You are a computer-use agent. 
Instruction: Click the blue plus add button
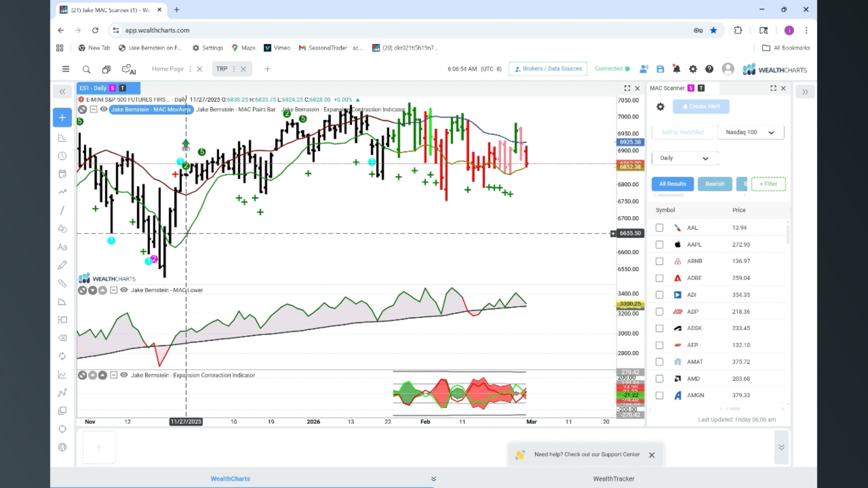click(62, 117)
